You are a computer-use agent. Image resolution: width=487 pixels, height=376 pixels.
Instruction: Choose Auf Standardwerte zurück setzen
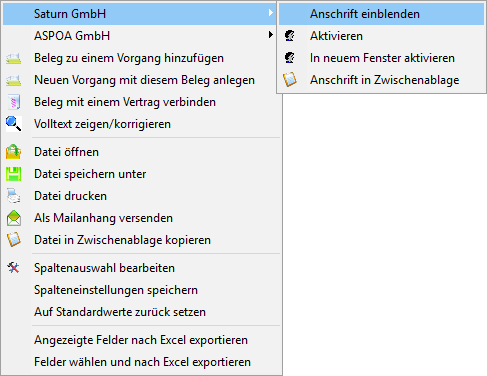[x=140, y=312]
